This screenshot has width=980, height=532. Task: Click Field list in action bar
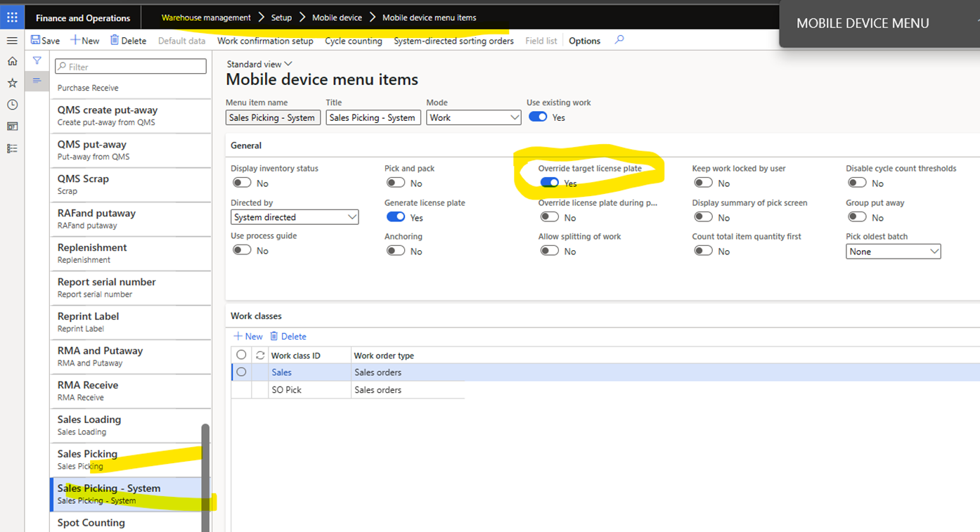pos(541,41)
